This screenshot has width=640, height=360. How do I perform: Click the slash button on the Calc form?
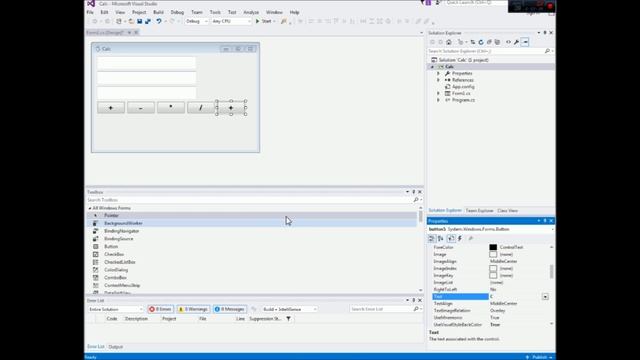[200, 108]
